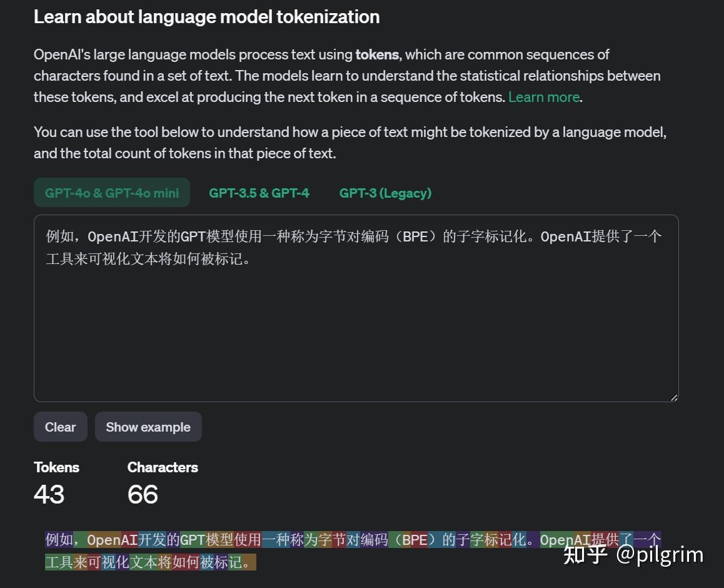This screenshot has height=588, width=724.
Task: Click the Characters count 66
Action: (x=143, y=494)
